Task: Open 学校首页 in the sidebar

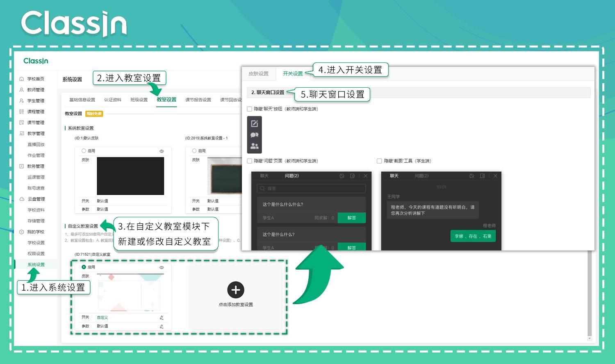Action: [x=36, y=79]
